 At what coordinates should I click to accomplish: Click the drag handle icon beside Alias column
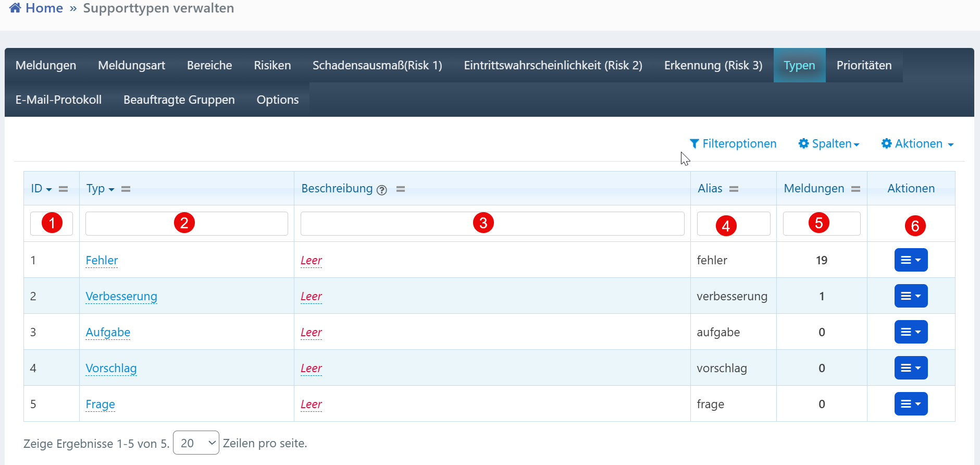coord(734,189)
